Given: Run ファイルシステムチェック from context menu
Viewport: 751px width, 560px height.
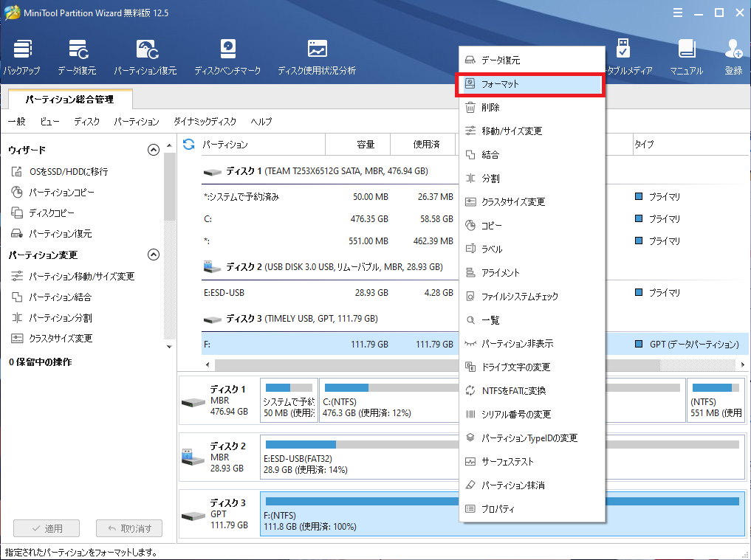Looking at the screenshot, I should click(532, 297).
